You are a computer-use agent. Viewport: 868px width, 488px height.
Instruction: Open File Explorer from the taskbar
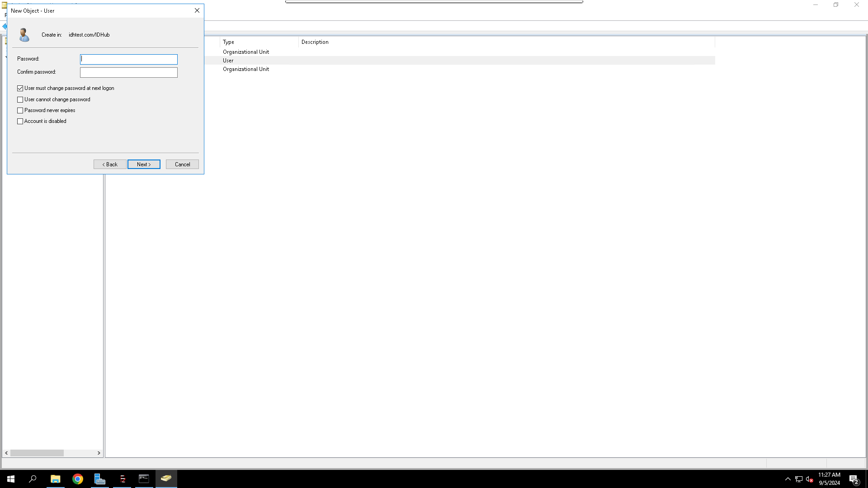(55, 479)
